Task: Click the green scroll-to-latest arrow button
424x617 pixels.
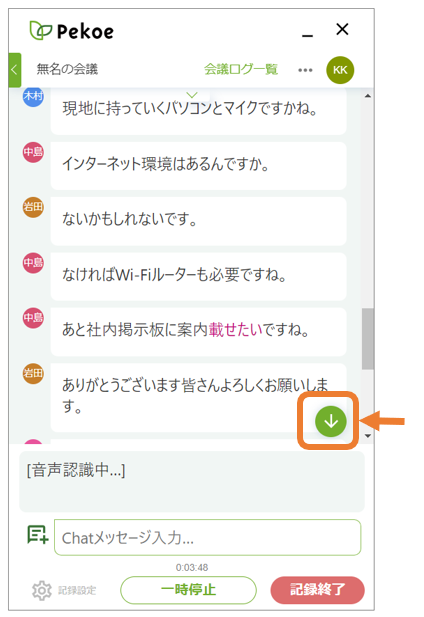Action: [x=330, y=421]
